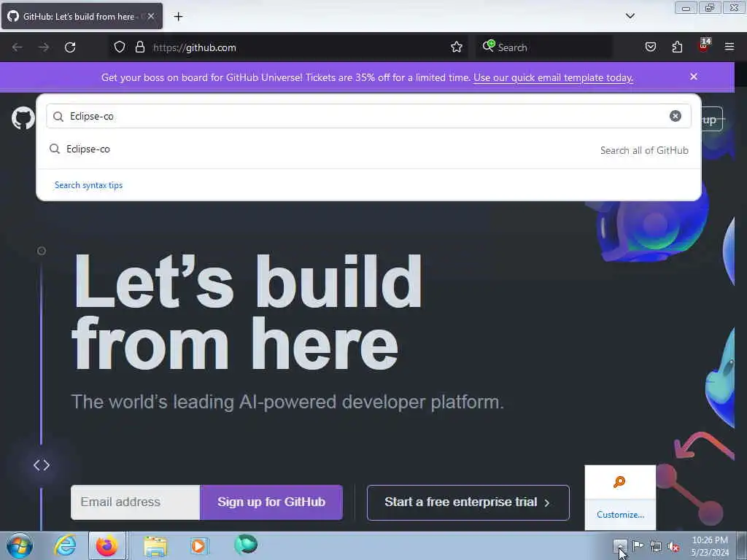Switch to Firefox taskbar button

(107, 545)
